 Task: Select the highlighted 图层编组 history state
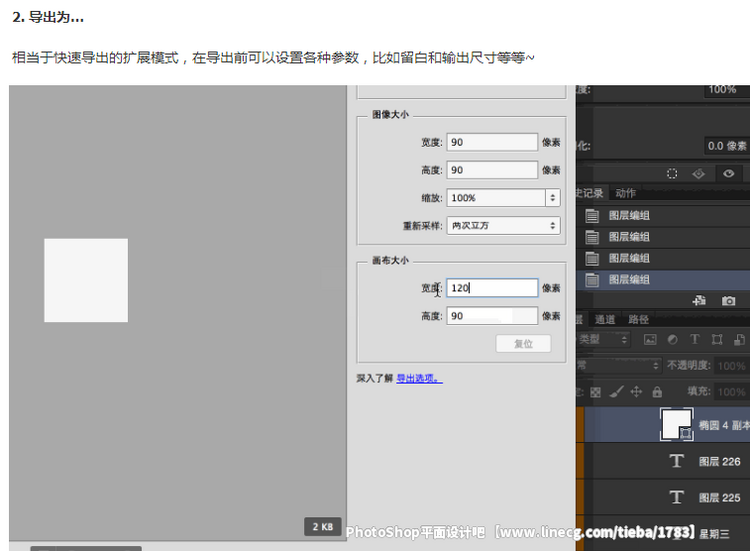pos(663,280)
